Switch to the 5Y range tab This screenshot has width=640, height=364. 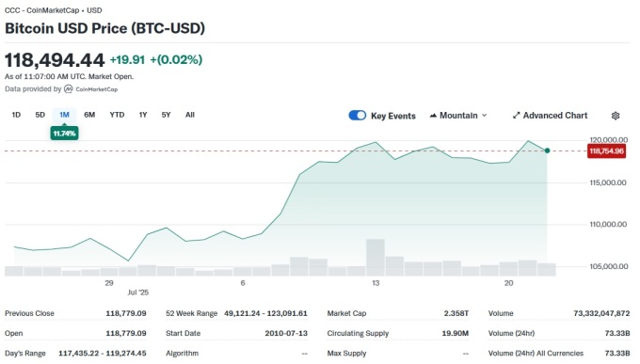(166, 115)
